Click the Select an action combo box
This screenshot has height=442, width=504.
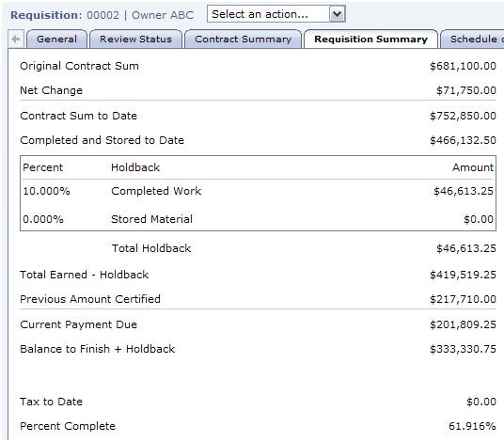(x=276, y=14)
